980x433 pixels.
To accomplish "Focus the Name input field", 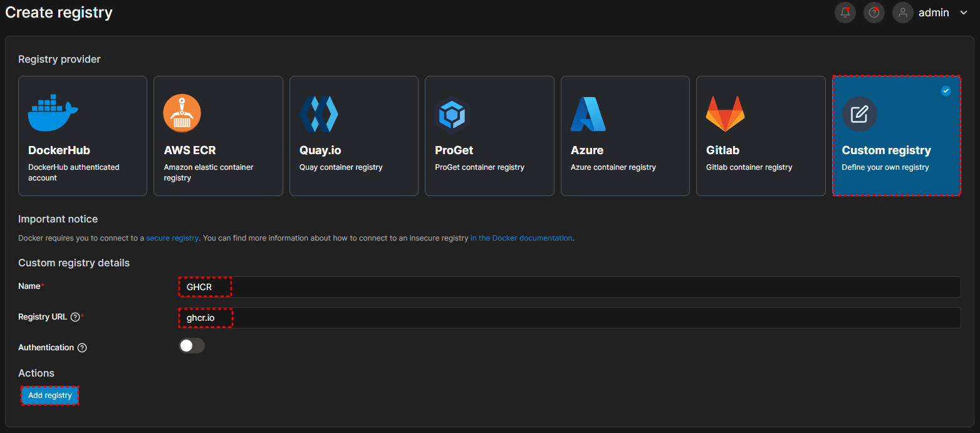I will pyautogui.click(x=570, y=287).
